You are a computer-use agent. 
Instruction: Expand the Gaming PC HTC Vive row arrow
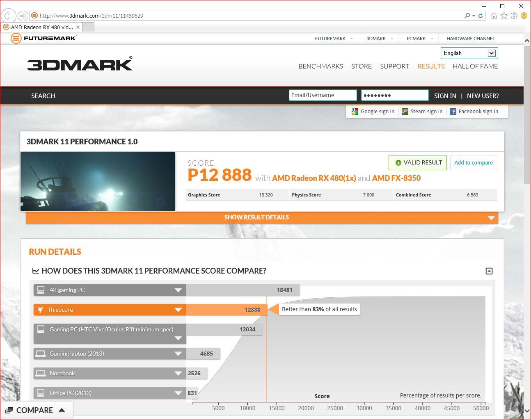pyautogui.click(x=178, y=338)
